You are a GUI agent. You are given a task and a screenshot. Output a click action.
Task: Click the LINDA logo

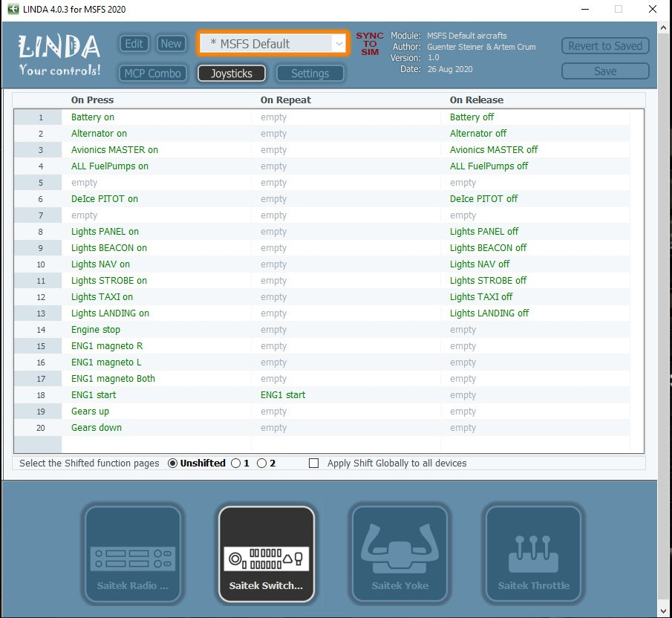(59, 54)
